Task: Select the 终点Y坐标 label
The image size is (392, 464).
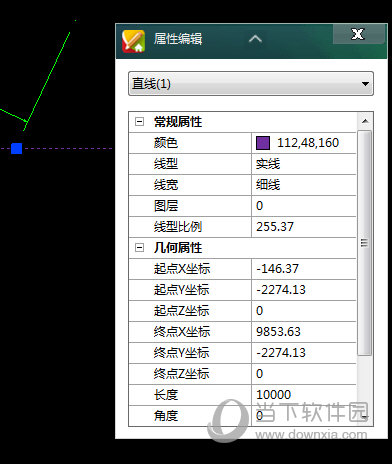Action: pos(181,353)
